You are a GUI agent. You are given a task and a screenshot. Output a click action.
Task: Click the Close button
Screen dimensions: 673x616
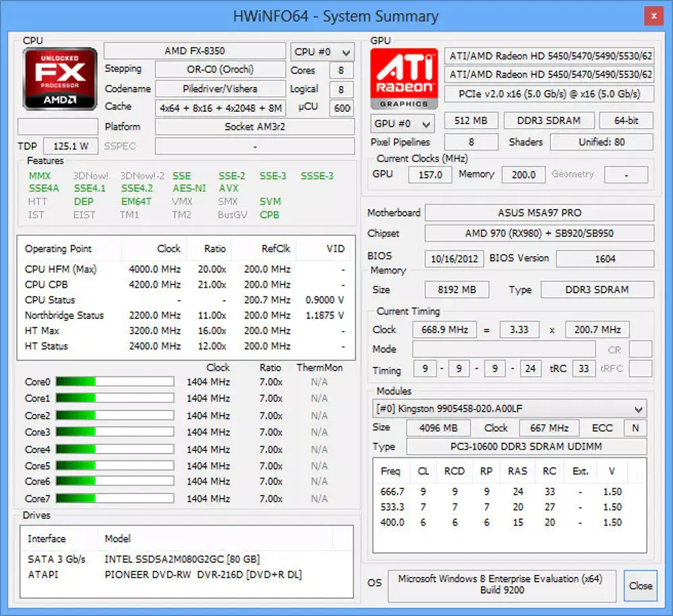(641, 586)
